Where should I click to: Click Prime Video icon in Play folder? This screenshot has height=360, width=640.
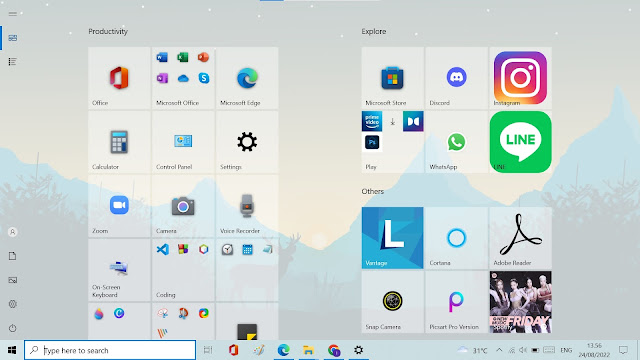(x=372, y=121)
